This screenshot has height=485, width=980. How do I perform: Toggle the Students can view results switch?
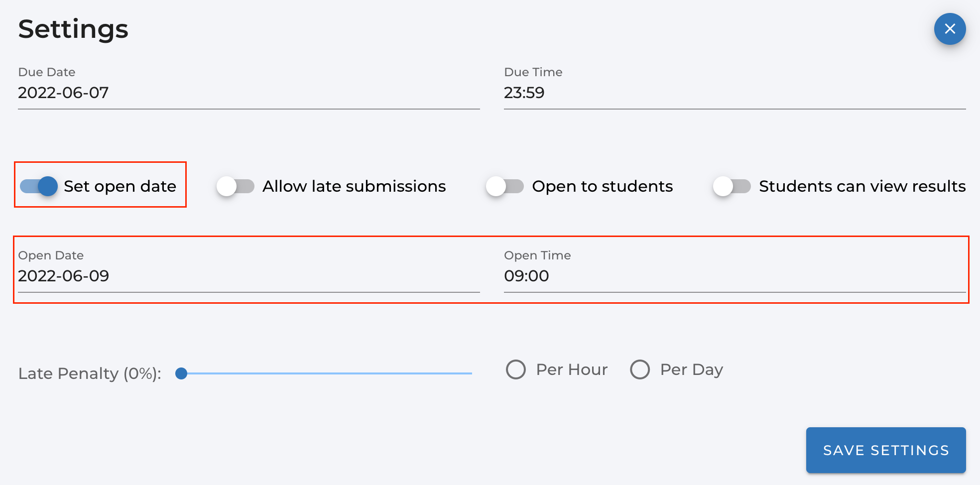732,186
